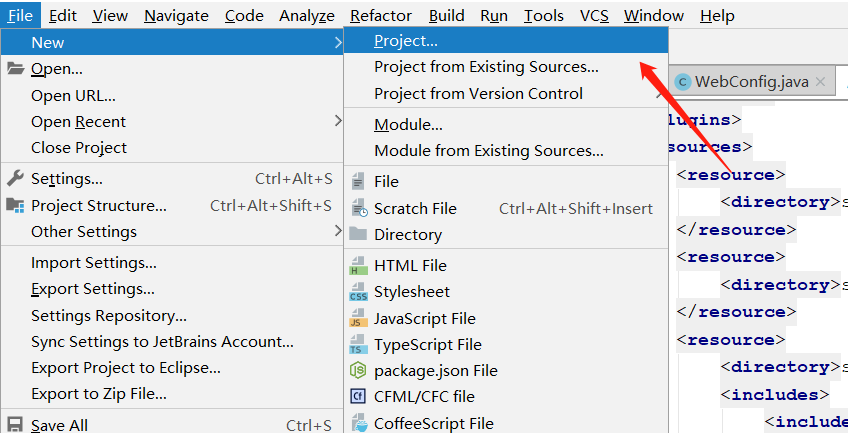Select the Stylesheet CSS icon
848x433 pixels.
358,291
